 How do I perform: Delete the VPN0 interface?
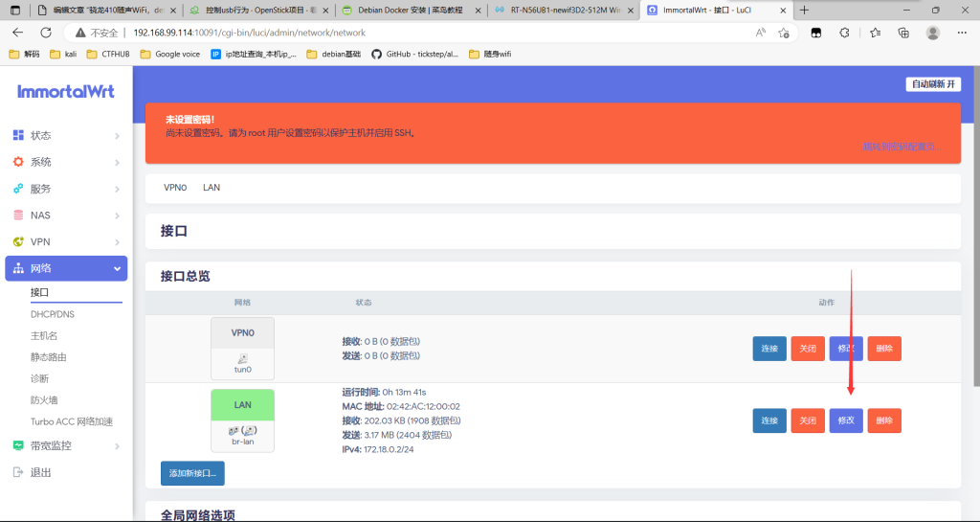pos(884,349)
